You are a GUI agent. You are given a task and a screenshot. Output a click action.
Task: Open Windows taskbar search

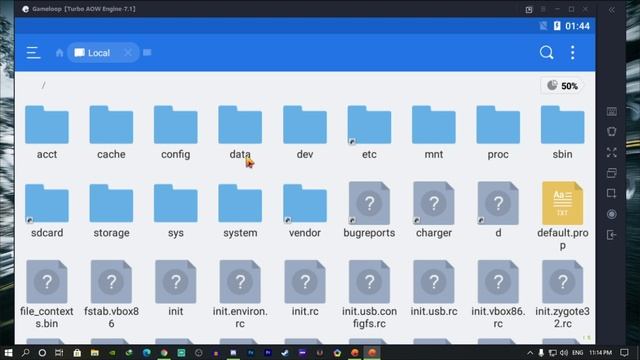[x=25, y=353]
